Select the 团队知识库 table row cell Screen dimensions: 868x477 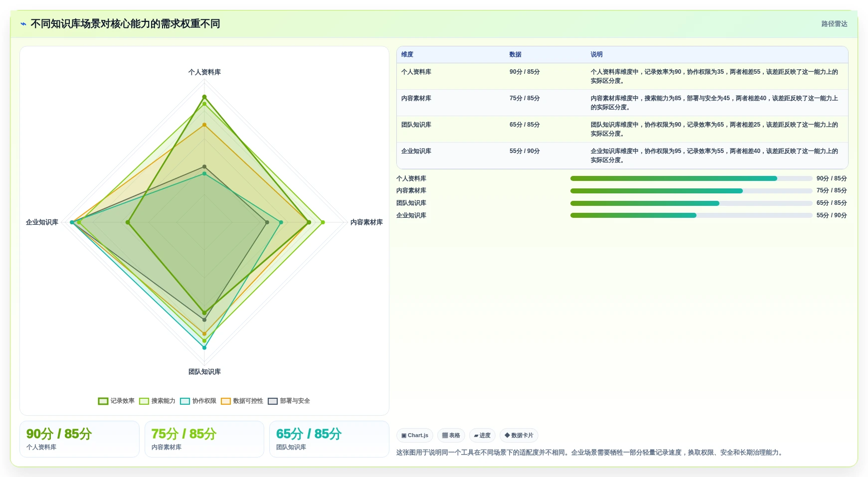click(451, 129)
